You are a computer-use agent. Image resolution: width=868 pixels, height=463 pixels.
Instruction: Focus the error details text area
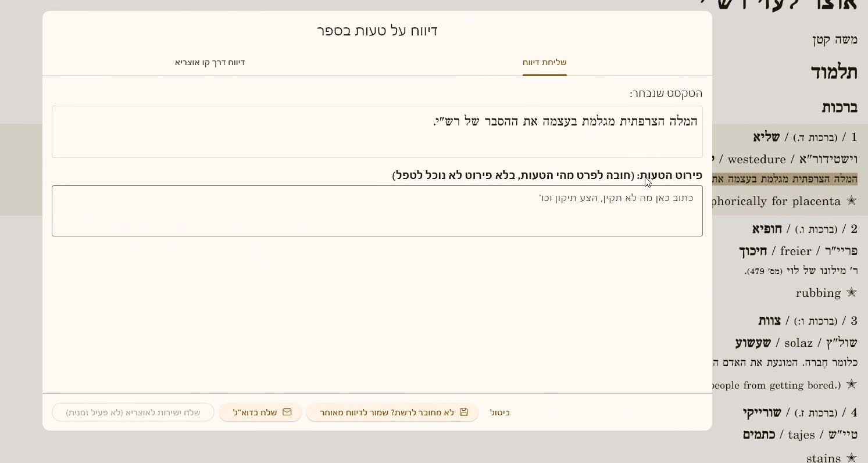[x=377, y=211]
